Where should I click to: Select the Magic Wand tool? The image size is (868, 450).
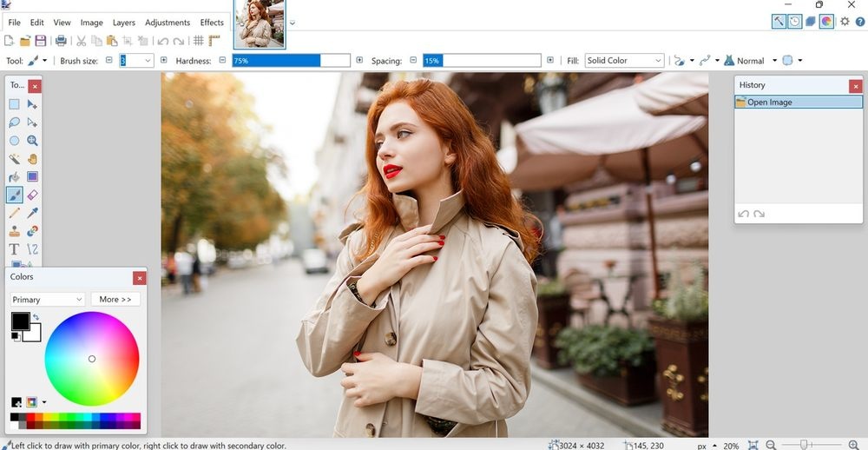(15, 159)
